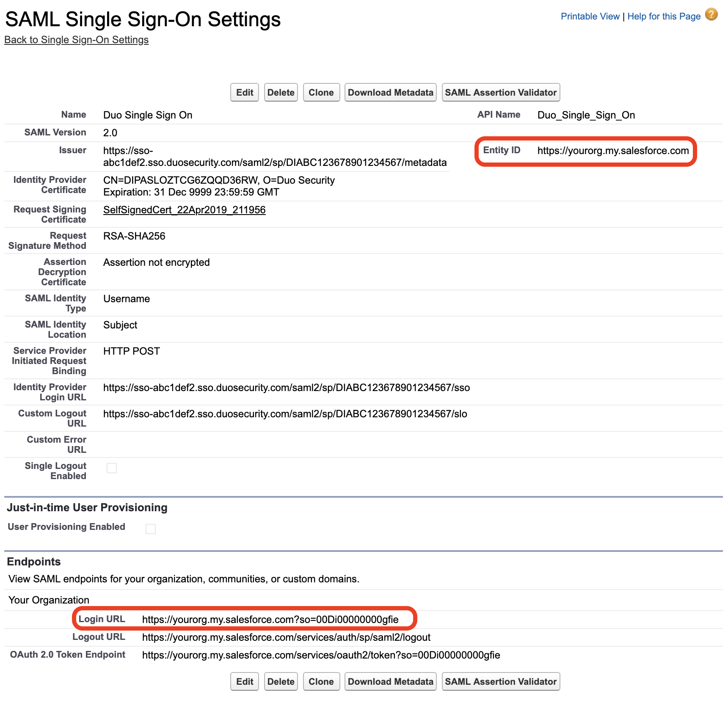Enable the User Provisioning Enabled checkbox
This screenshot has width=728, height=711.
pos(152,528)
